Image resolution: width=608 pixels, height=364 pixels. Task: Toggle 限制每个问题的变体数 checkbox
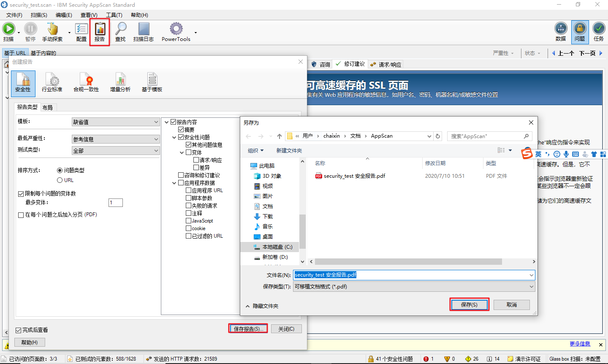point(21,194)
